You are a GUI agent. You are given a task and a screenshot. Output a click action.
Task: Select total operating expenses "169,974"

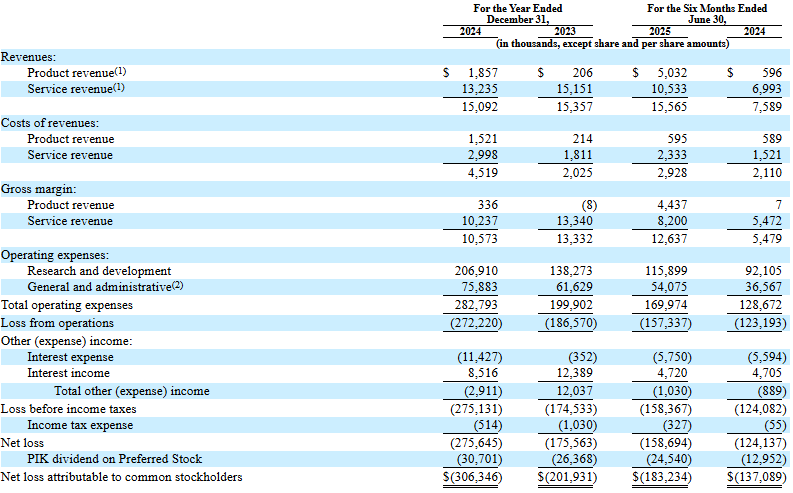pos(666,305)
